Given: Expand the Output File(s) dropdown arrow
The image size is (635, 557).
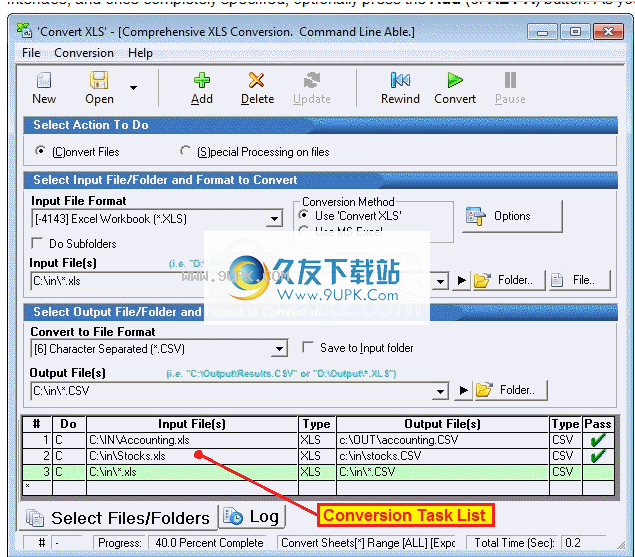Looking at the screenshot, I should point(440,391).
